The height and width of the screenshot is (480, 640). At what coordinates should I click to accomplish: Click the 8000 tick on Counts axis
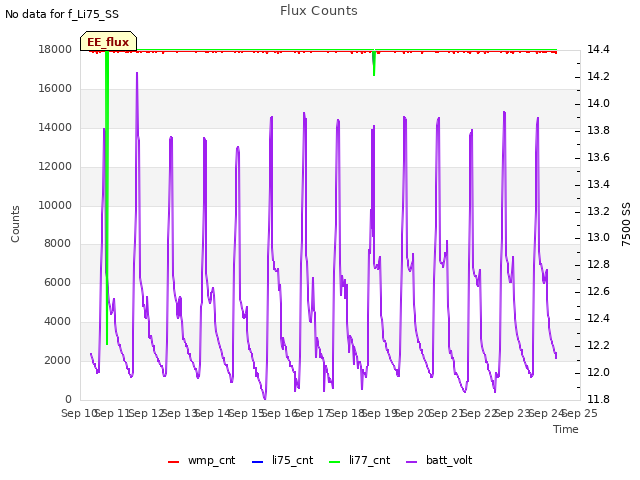tap(58, 243)
